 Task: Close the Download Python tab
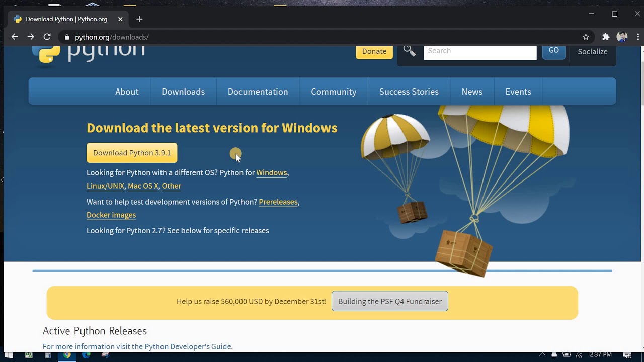120,19
